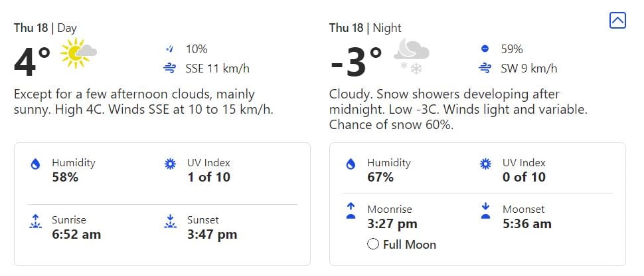Click the day UV Index sun icon
644x276 pixels.
(x=169, y=164)
